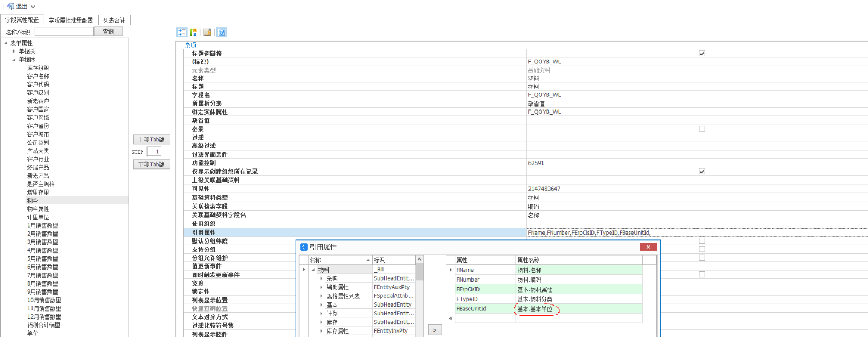Open the dropdown arrow beside 退出
This screenshot has height=337, width=868.
point(33,7)
